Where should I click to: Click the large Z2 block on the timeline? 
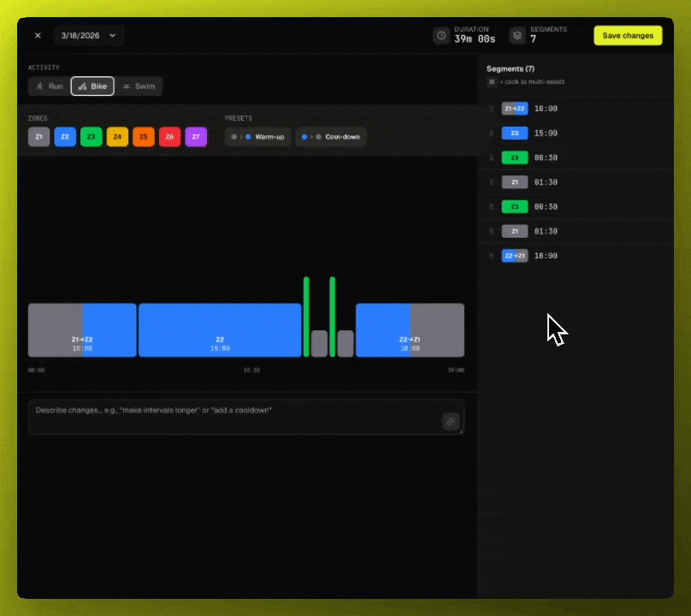click(220, 329)
